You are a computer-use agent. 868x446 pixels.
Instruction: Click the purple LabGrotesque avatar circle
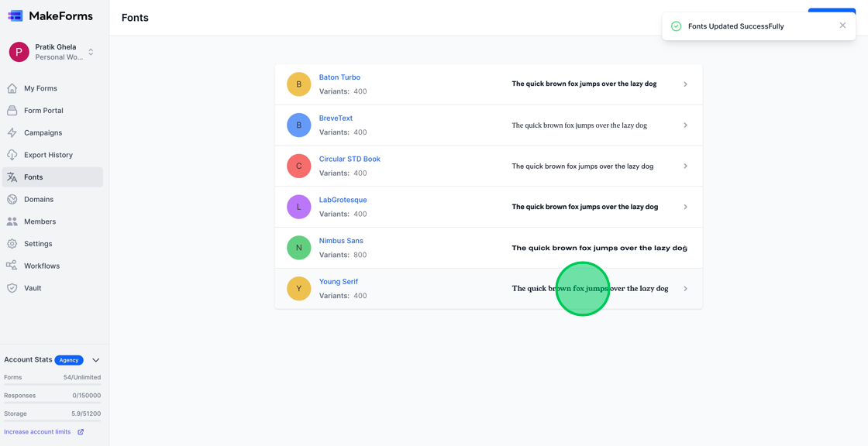(x=298, y=207)
